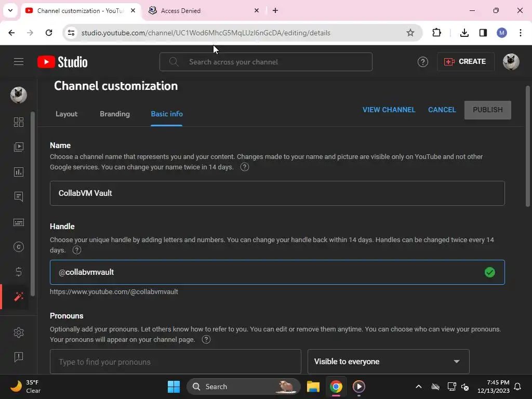Select Customization magic wand sidebar icon
The width and height of the screenshot is (532, 399).
click(19, 297)
